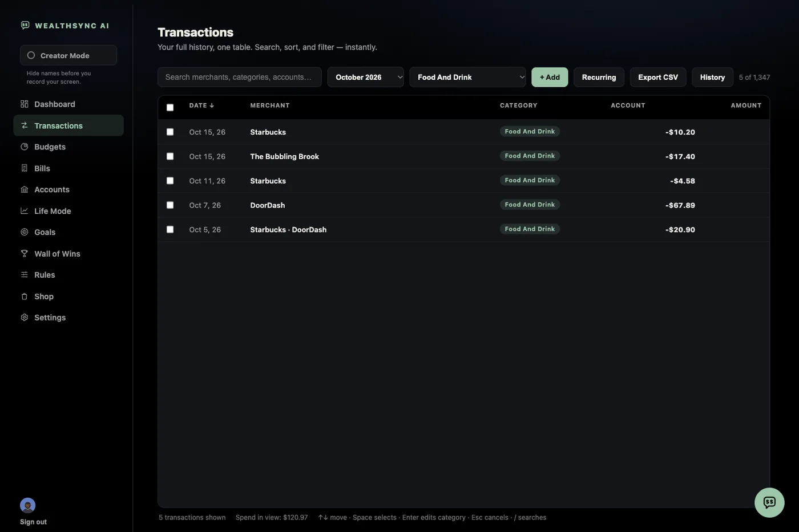Click the Budgets pie chart icon
Screen dimensions: 799x532
coord(25,147)
